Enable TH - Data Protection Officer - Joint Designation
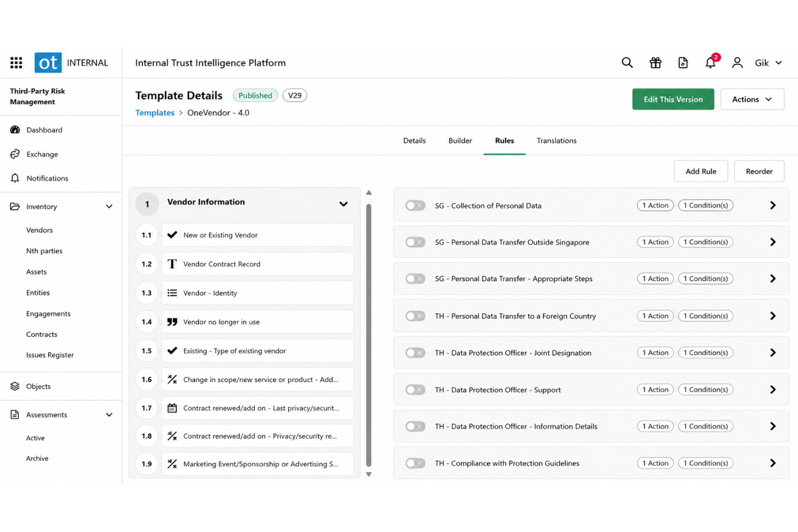The width and height of the screenshot is (798, 532). pyautogui.click(x=415, y=353)
